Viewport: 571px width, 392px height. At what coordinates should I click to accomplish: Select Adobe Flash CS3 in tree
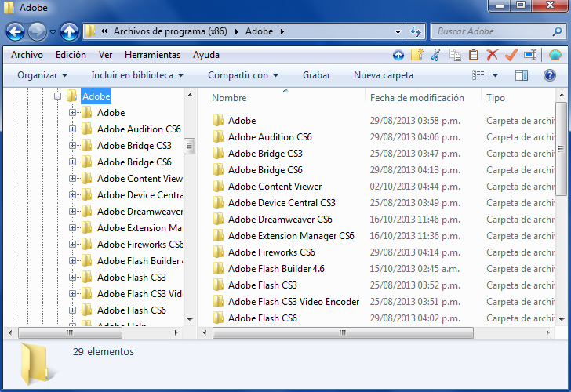pos(132,278)
